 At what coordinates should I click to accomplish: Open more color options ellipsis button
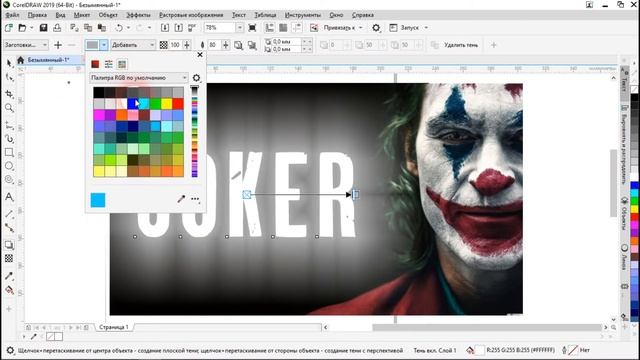(195, 199)
